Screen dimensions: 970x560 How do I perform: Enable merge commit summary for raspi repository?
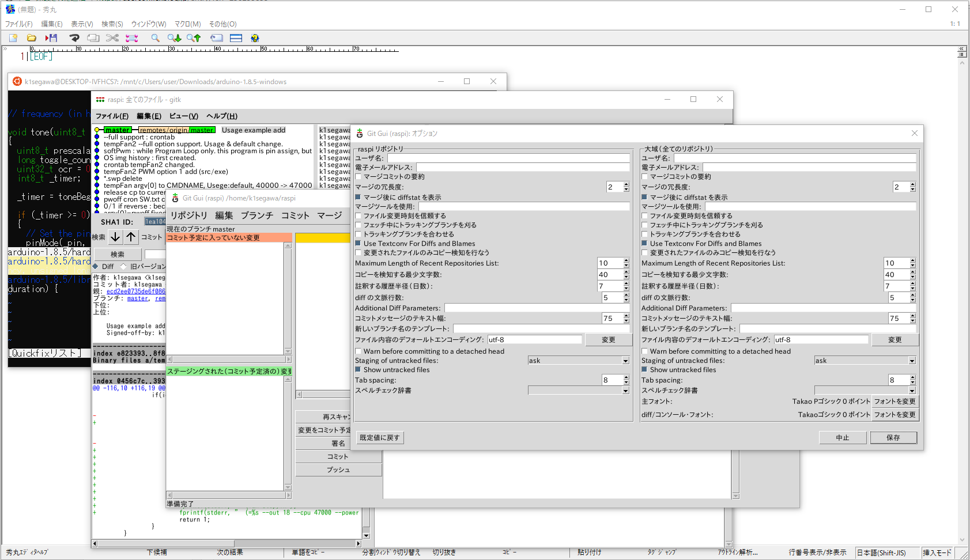pos(358,177)
